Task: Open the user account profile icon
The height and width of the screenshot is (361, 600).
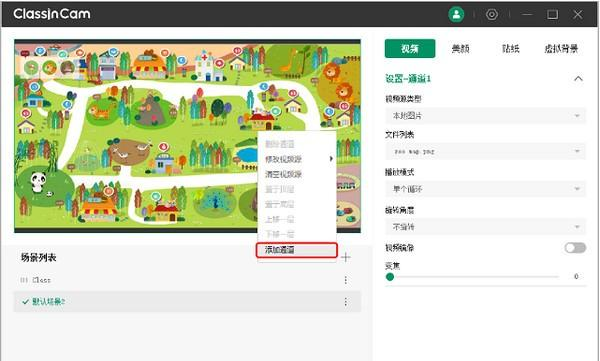Action: pyautogui.click(x=456, y=15)
